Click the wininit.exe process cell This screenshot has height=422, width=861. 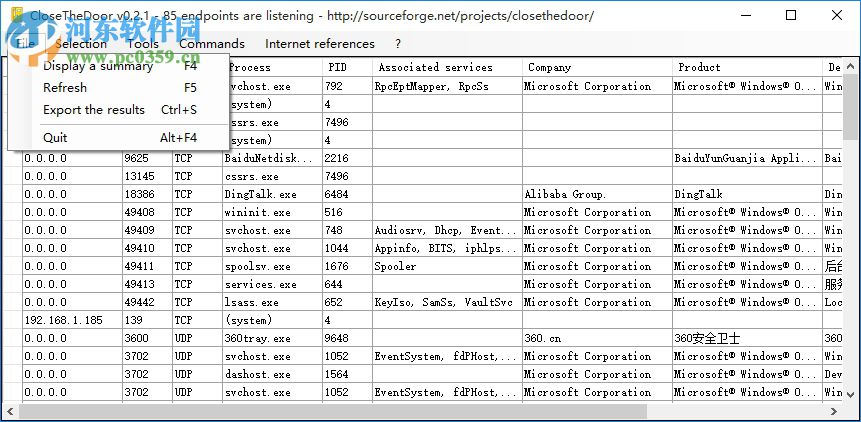coord(273,212)
